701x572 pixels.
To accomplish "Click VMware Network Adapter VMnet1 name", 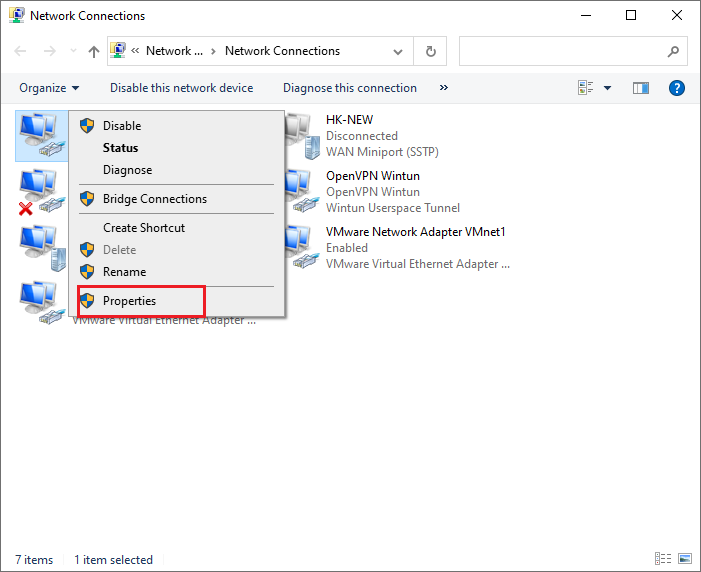I will pyautogui.click(x=416, y=232).
